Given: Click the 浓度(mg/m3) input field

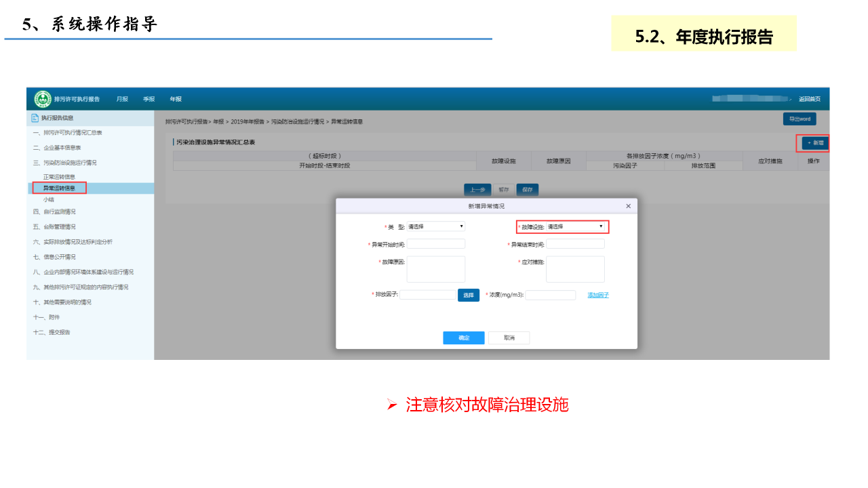Looking at the screenshot, I should 550,296.
